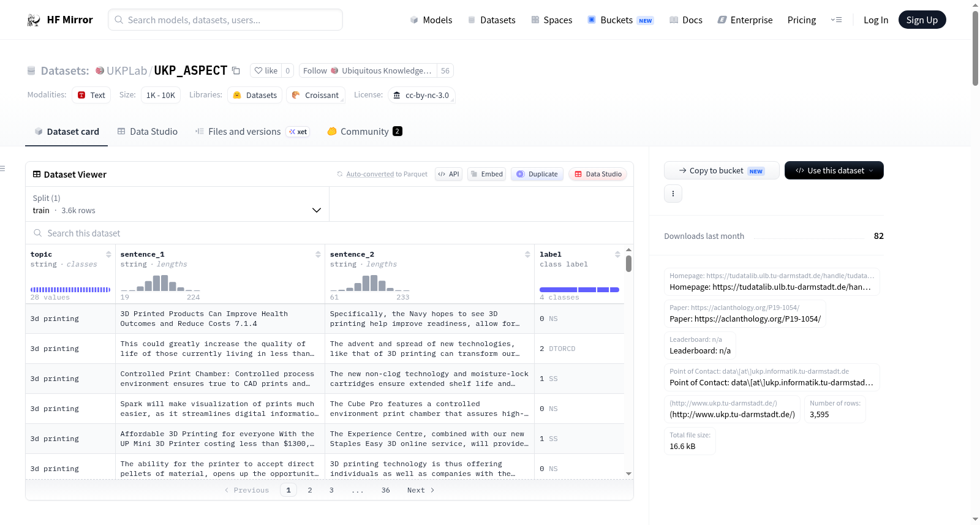Click Copy to bucket button
The width and height of the screenshot is (980, 525).
point(722,170)
